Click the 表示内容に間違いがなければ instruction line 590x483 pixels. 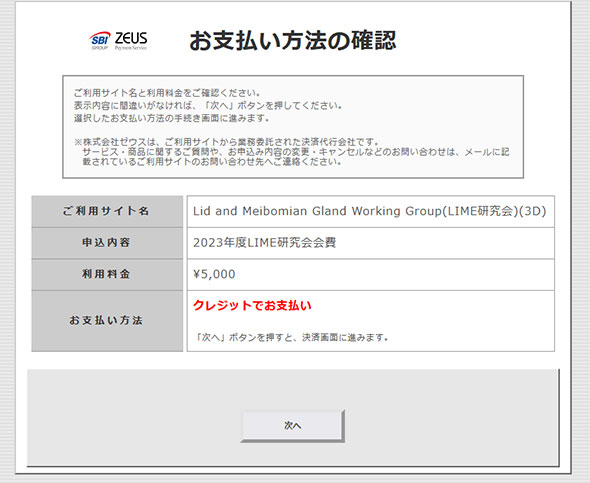pyautogui.click(x=208, y=105)
